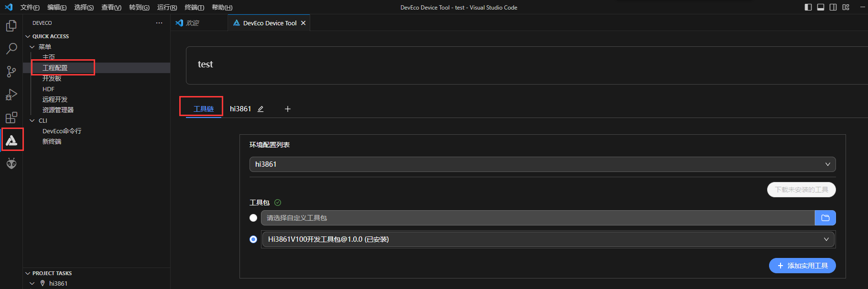Collapse the 菜单 tree node
This screenshot has width=868, height=289.
32,47
